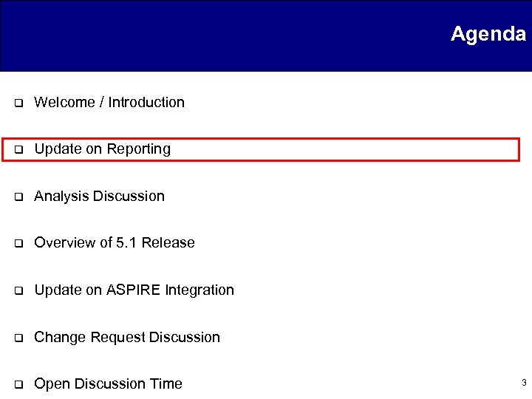The height and width of the screenshot is (399, 532).
Task: Click the Update on Reporting agenda item
Action: tap(102, 149)
